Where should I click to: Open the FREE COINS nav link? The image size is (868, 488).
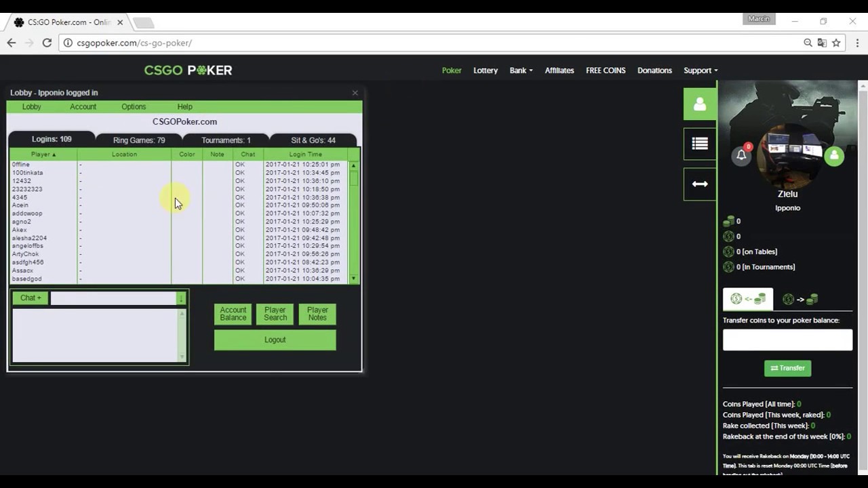(606, 70)
